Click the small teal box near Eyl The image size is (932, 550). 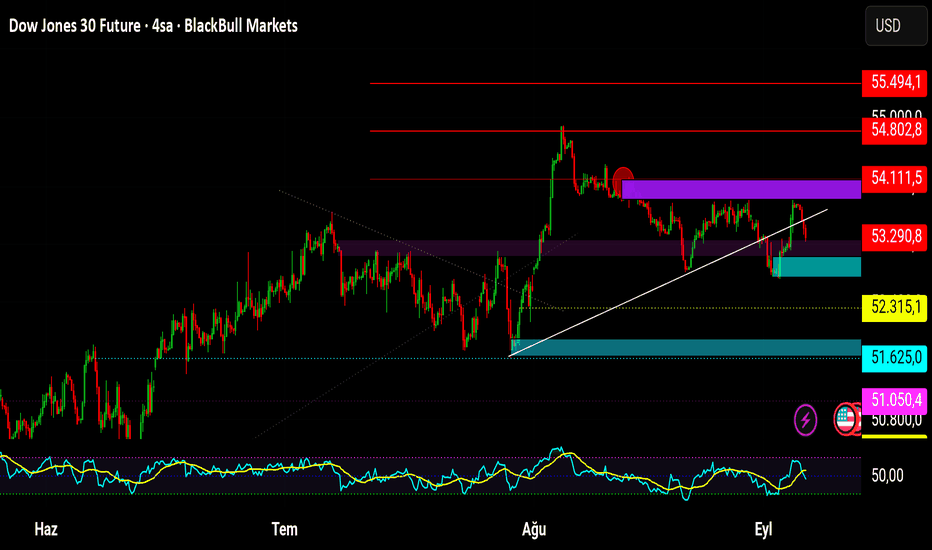pyautogui.click(x=817, y=267)
